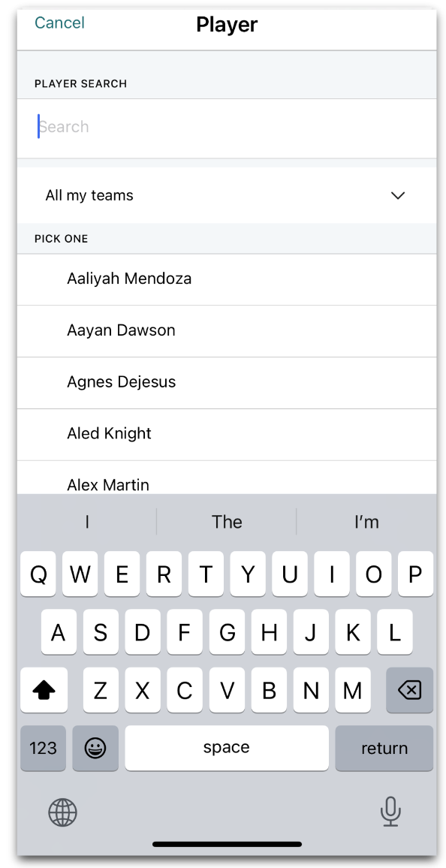Expand the All my teams dropdown
This screenshot has height=868, width=446.
[x=227, y=195]
